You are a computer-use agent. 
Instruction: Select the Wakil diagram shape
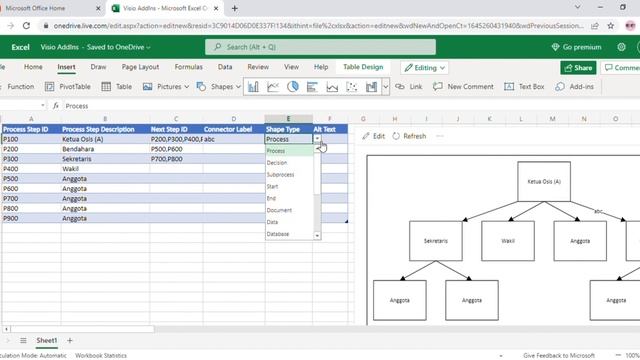(508, 241)
